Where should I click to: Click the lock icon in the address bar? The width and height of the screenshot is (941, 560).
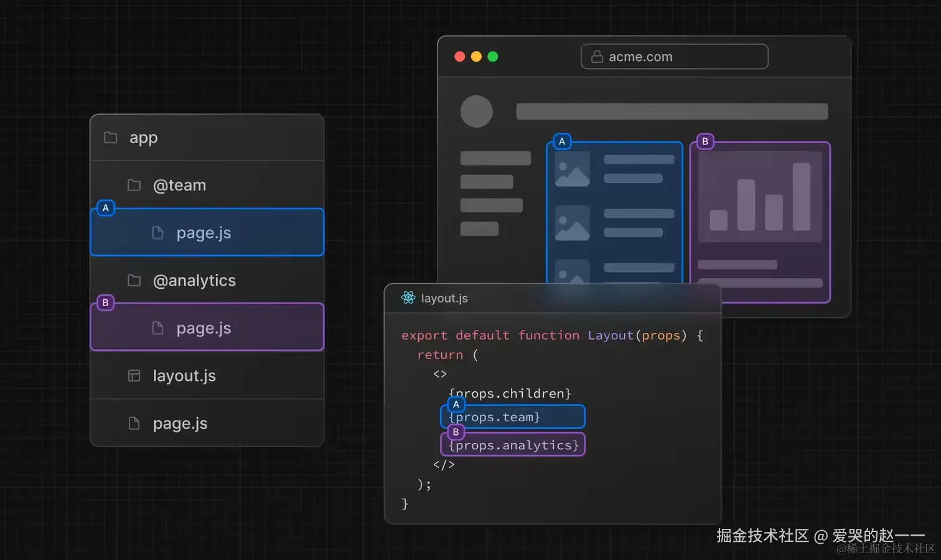click(x=597, y=57)
